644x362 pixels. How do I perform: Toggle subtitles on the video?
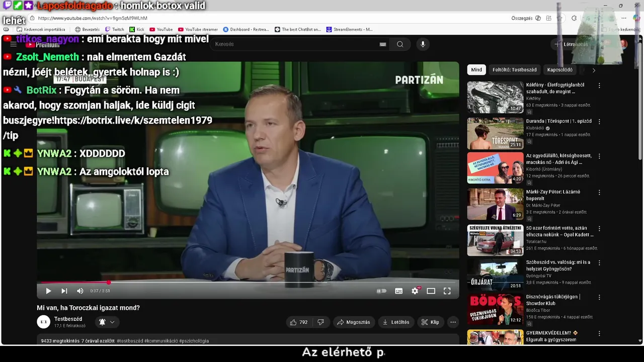point(398,291)
